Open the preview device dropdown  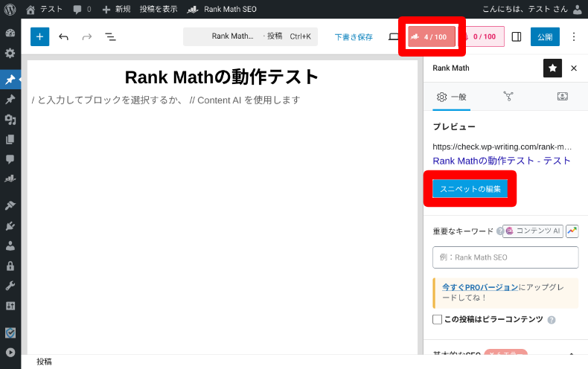click(x=394, y=36)
